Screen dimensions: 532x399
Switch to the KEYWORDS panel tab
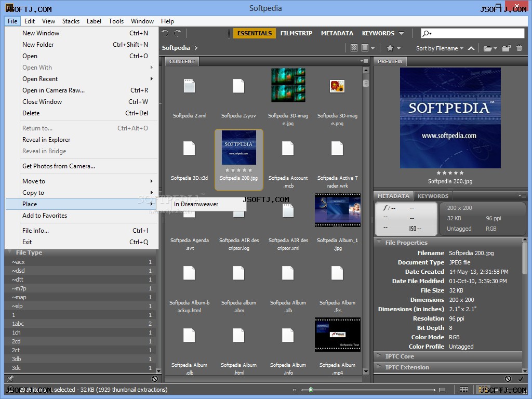click(433, 196)
